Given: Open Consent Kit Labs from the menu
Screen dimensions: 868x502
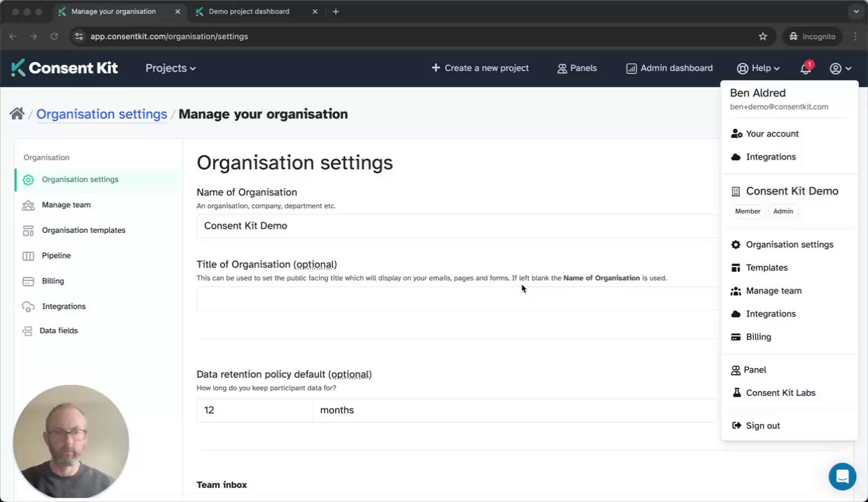Looking at the screenshot, I should pyautogui.click(x=780, y=393).
